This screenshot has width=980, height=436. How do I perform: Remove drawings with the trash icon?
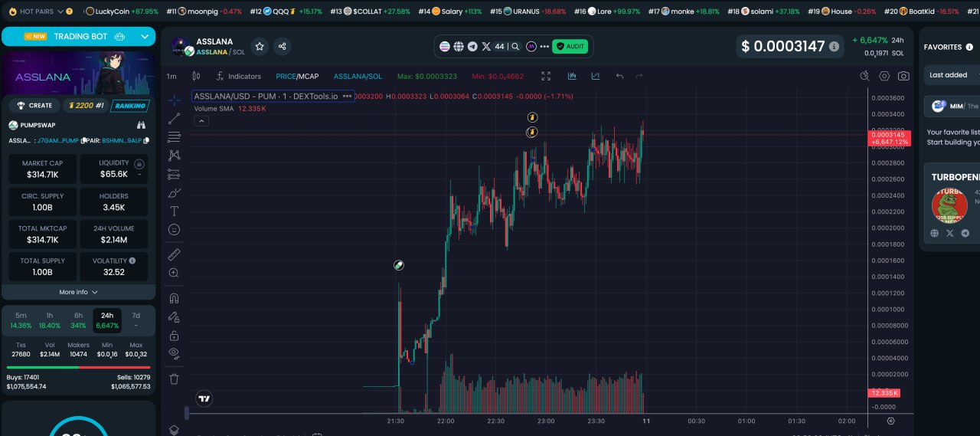(x=174, y=379)
